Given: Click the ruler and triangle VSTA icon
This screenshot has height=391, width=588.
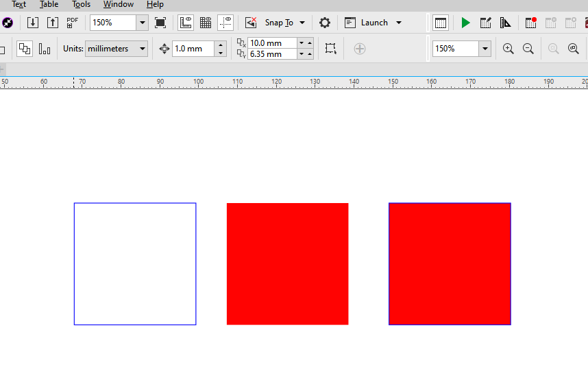Looking at the screenshot, I should 506,23.
